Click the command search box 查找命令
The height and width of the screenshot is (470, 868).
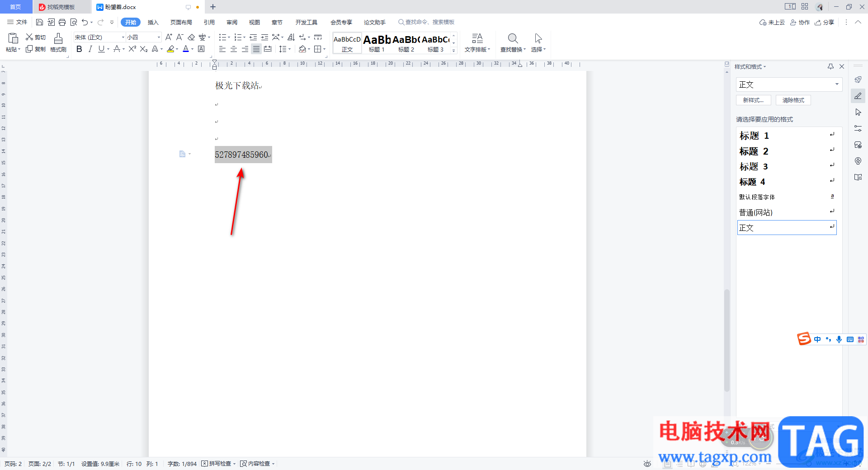[x=426, y=22]
